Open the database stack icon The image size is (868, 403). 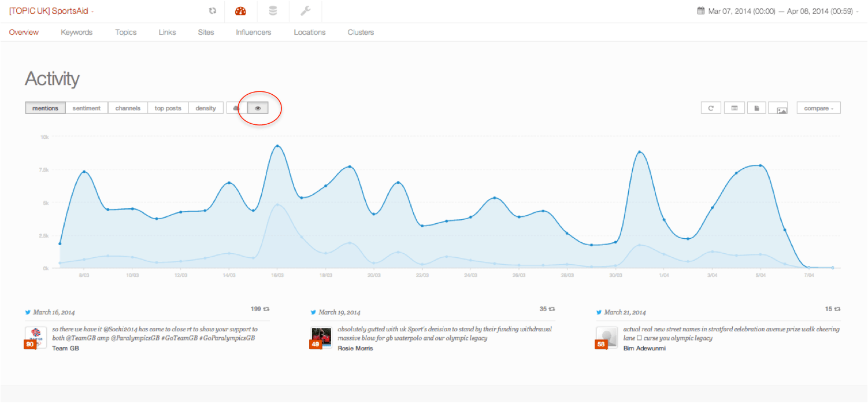[273, 11]
